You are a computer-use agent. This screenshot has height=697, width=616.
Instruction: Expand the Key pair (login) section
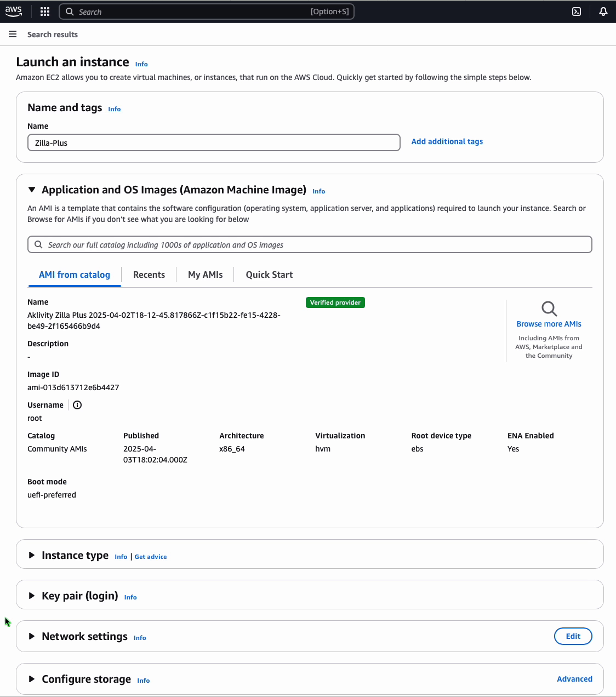tap(32, 596)
